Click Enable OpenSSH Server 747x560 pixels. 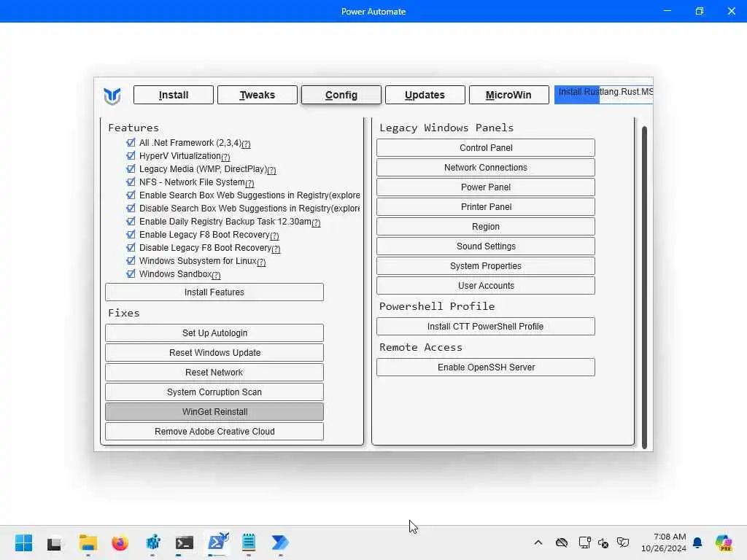click(485, 367)
